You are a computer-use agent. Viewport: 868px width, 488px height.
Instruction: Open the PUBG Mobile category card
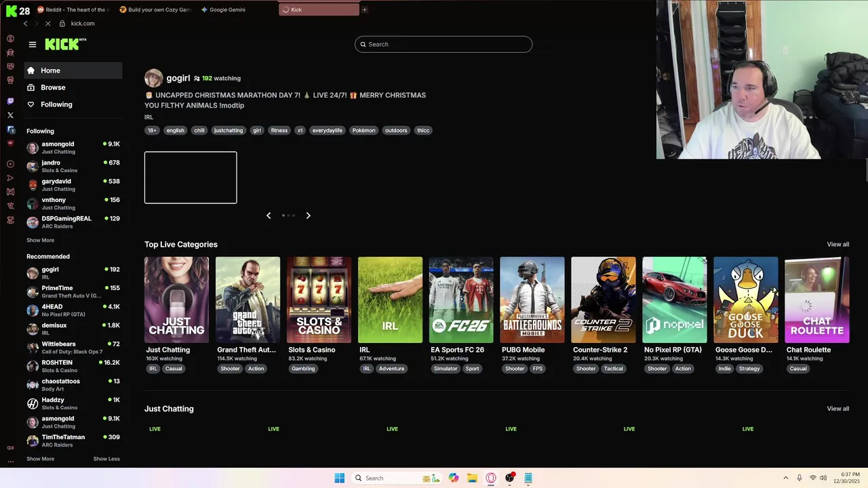pos(532,300)
